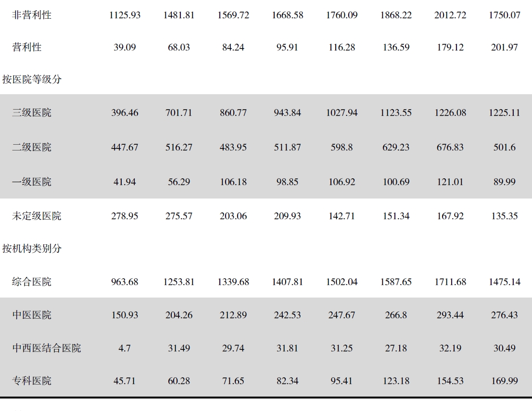Click the 按医院等级分 section heading

(32, 79)
